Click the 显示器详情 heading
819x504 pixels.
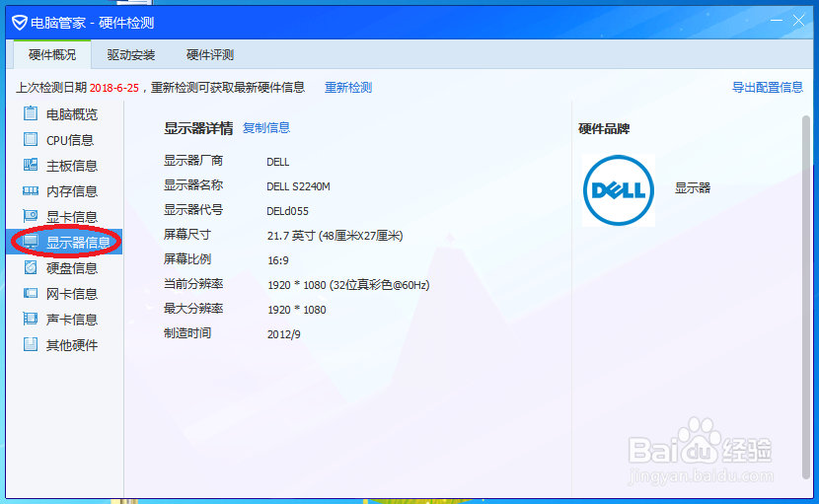click(198, 128)
